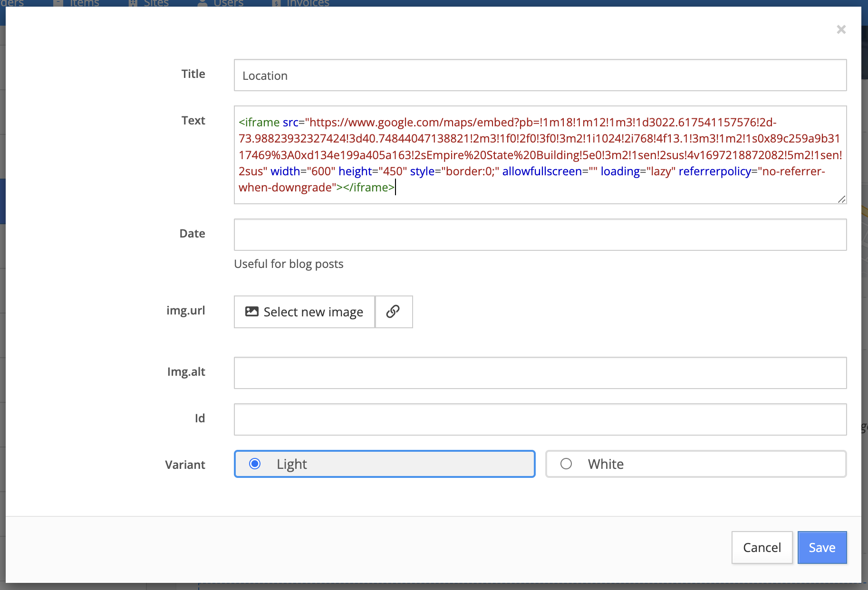Screen dimensions: 868x590
Task: Save the section with the Save button
Action: click(x=822, y=547)
